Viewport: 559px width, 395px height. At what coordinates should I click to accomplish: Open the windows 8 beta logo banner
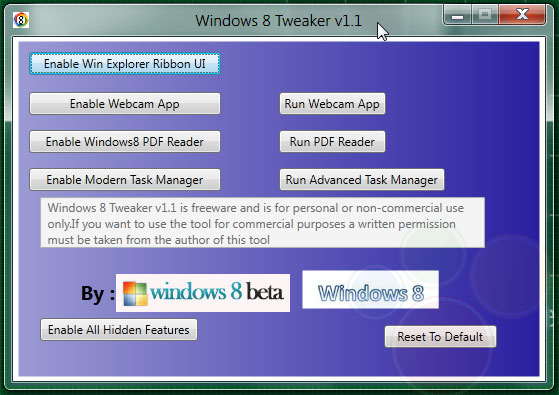point(203,293)
